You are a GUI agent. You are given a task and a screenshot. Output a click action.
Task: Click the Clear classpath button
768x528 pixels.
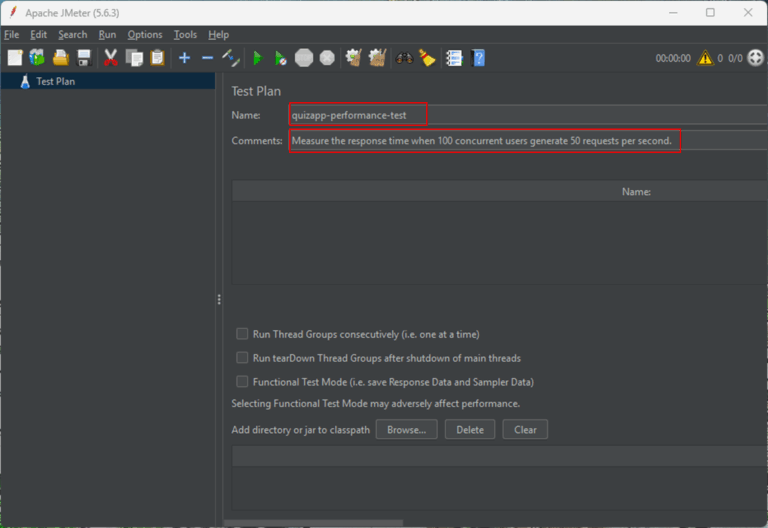point(525,430)
